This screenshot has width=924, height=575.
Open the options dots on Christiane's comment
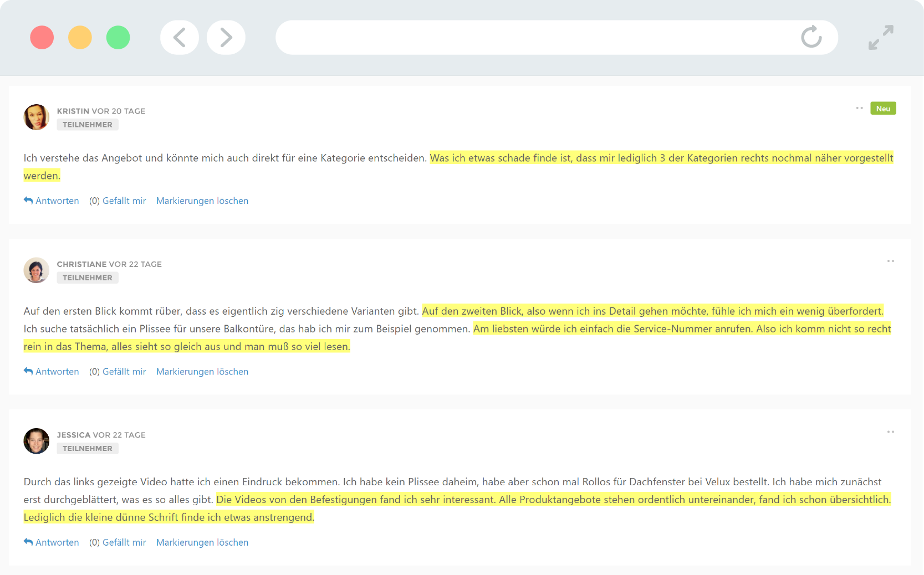click(x=891, y=261)
